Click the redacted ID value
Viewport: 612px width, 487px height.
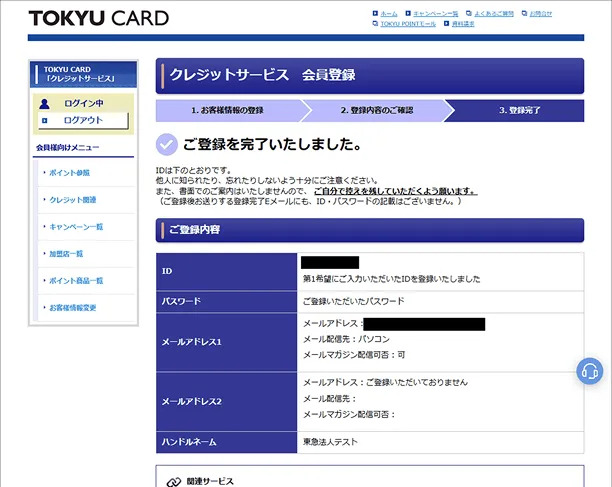(x=330, y=262)
